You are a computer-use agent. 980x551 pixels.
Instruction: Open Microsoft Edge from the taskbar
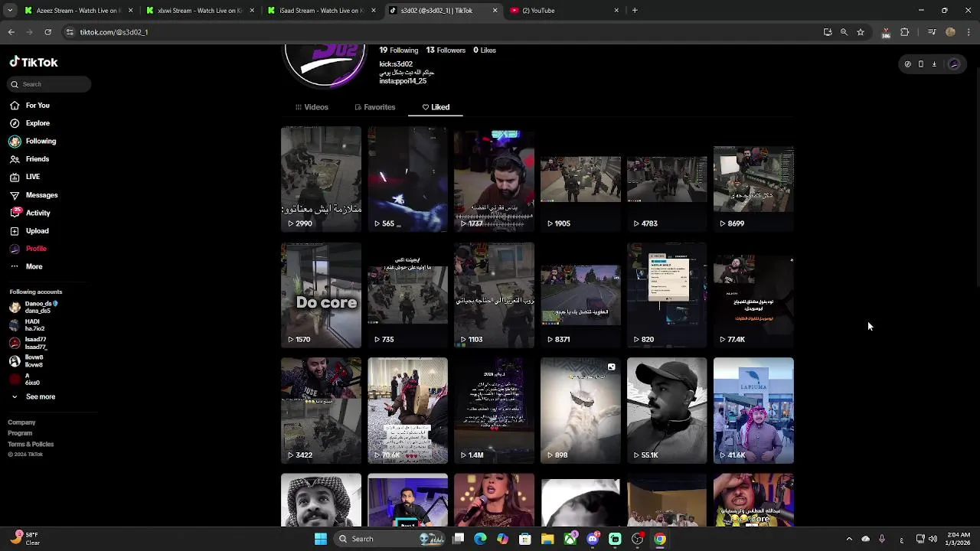480,539
